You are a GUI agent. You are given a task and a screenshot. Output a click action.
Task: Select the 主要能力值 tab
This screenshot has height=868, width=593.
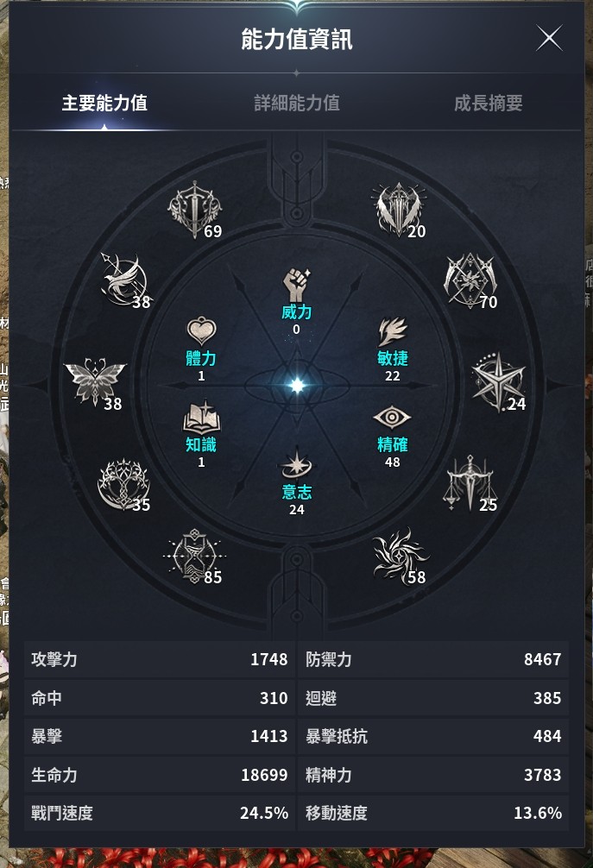[x=104, y=103]
